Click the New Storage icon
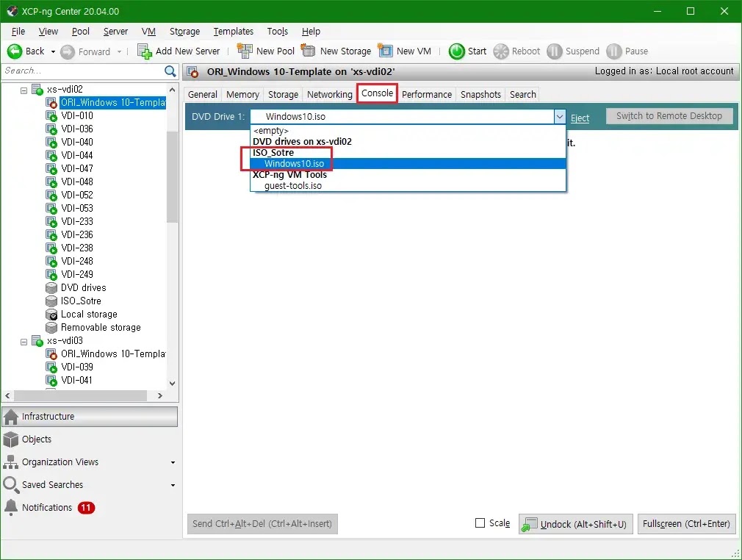 click(308, 50)
